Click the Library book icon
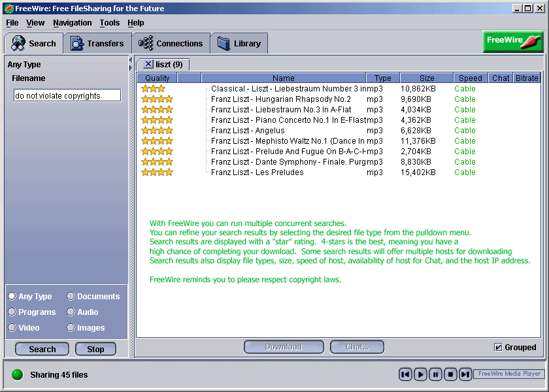 point(224,43)
